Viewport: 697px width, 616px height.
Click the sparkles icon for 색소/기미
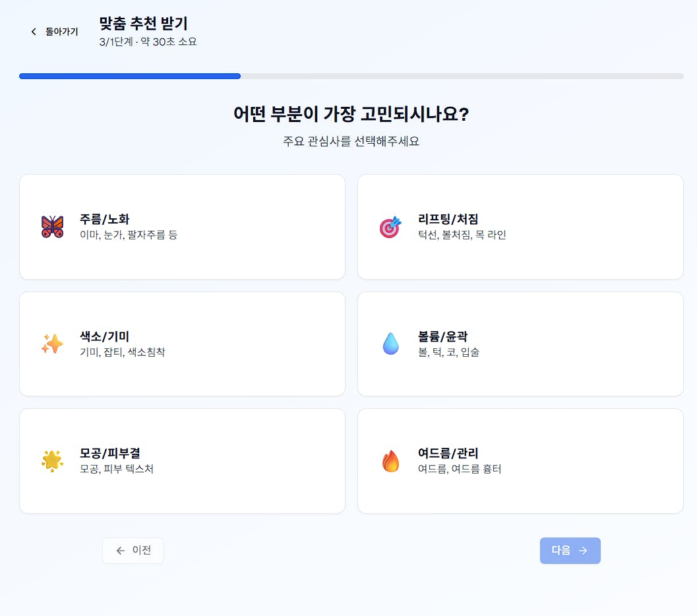[x=53, y=344]
